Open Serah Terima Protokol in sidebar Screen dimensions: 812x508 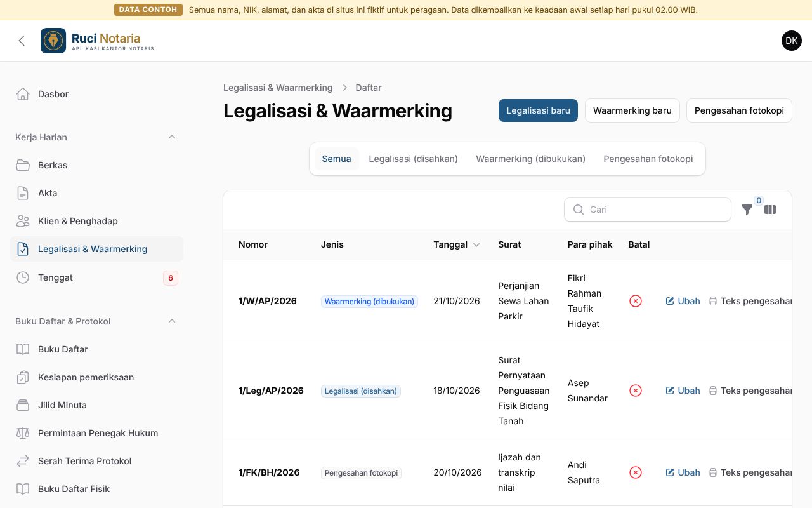coord(96,461)
